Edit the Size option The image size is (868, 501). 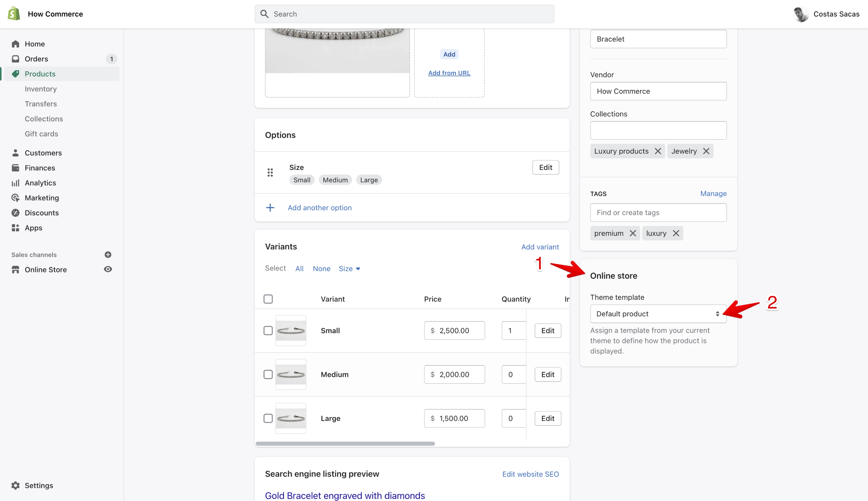point(546,168)
